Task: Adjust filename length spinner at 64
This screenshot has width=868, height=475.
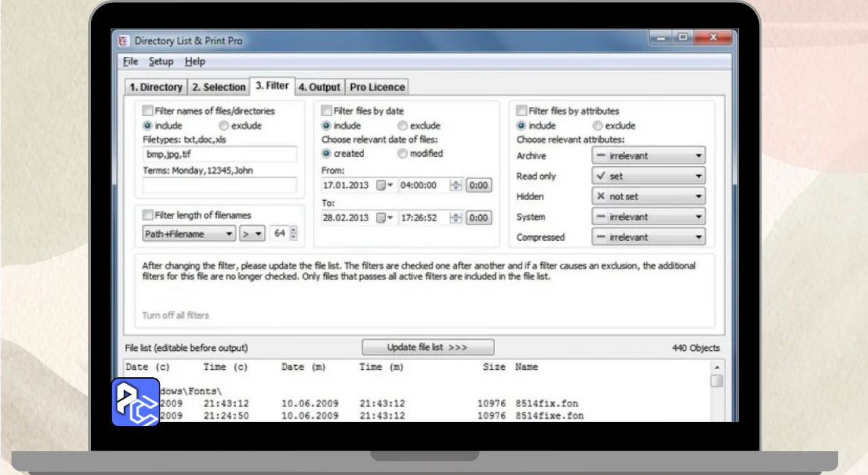Action: coord(293,233)
